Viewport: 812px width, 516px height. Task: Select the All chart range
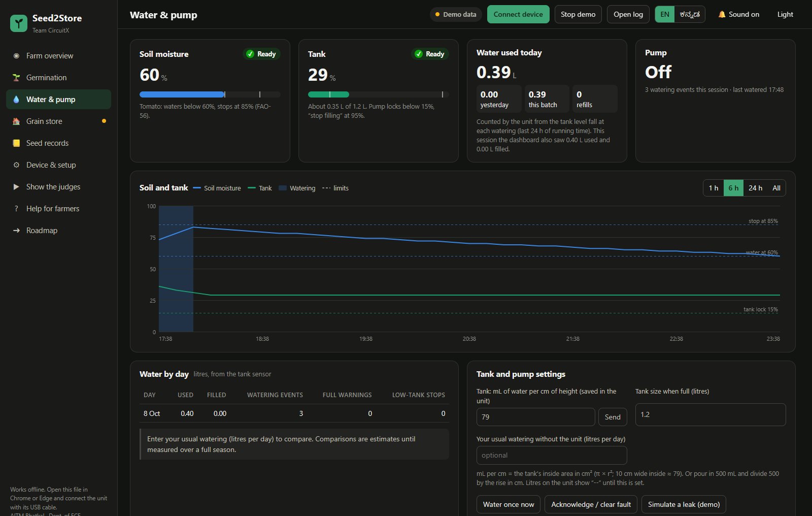tap(776, 188)
